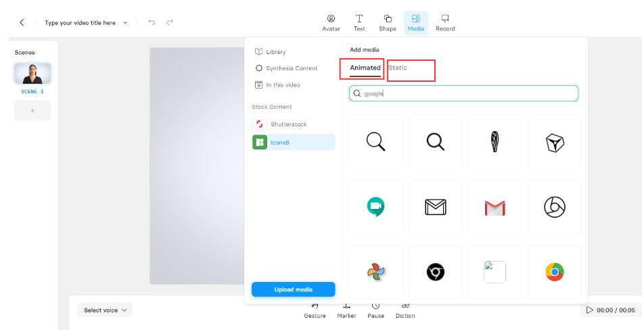Open the Select voice dropdown
The width and height of the screenshot is (644, 330).
tap(105, 310)
